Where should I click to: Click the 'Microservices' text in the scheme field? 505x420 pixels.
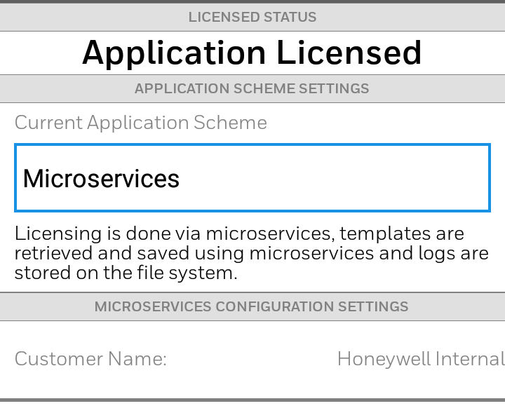[x=101, y=179]
